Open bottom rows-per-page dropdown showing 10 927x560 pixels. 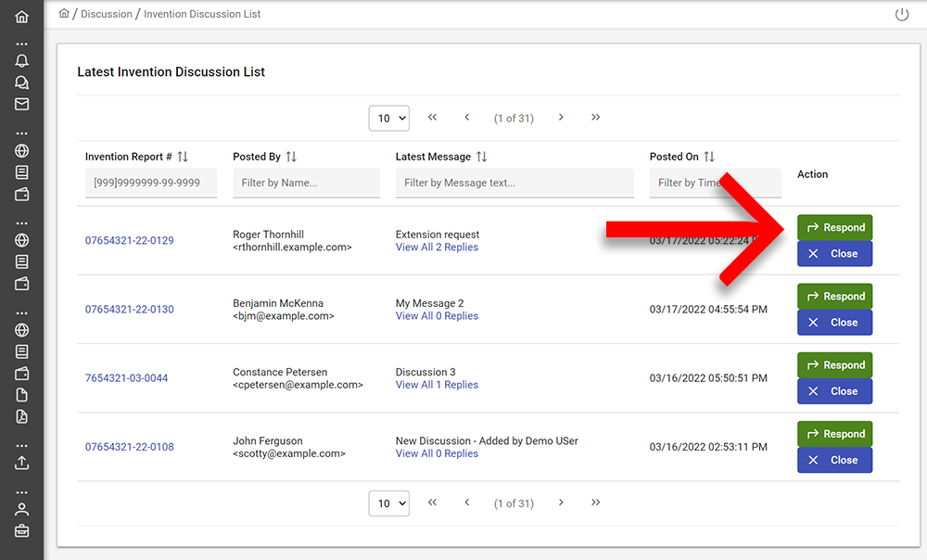tap(389, 503)
